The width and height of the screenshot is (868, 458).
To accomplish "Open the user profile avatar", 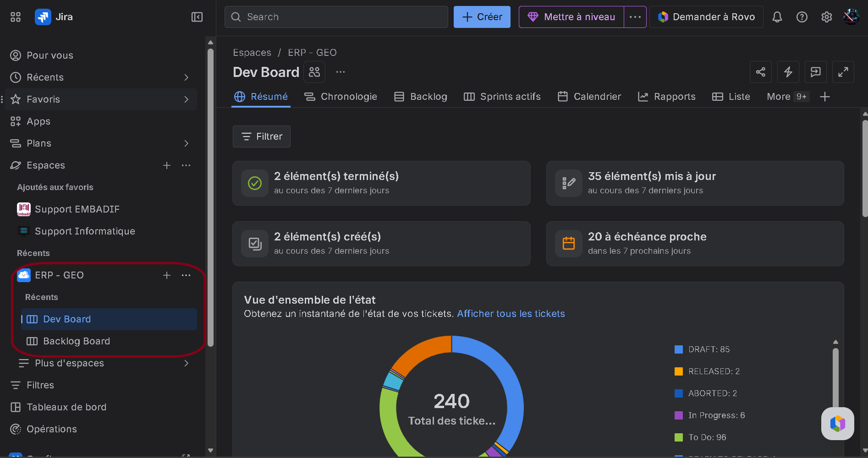I will click(x=852, y=17).
